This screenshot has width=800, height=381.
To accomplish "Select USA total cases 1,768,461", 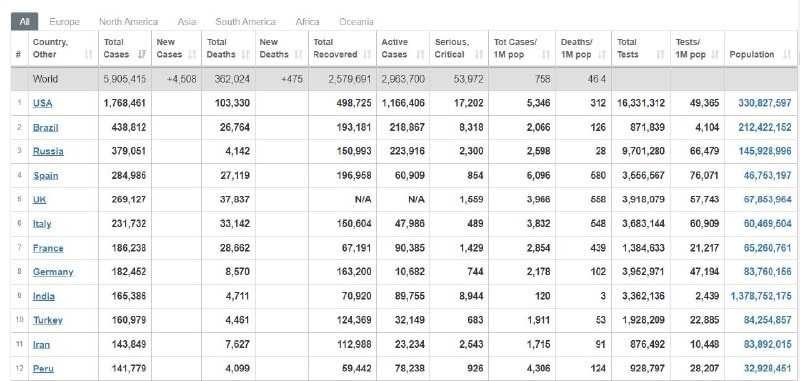I will coord(124,103).
